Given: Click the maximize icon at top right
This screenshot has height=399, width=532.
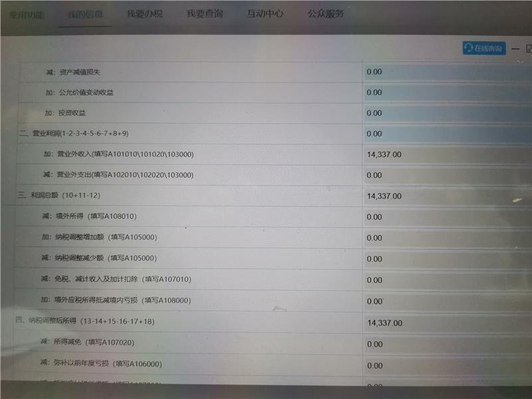Looking at the screenshot, I should [529, 49].
